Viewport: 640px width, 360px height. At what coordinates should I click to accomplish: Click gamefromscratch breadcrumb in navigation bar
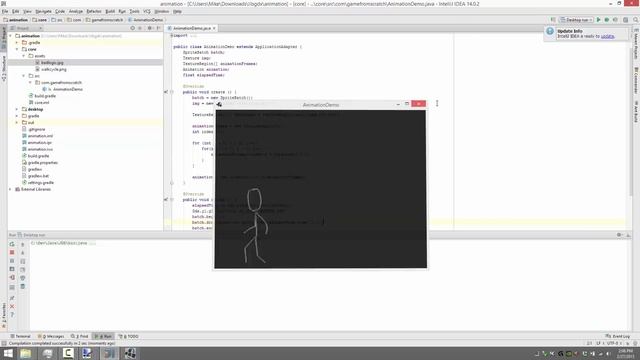104,20
